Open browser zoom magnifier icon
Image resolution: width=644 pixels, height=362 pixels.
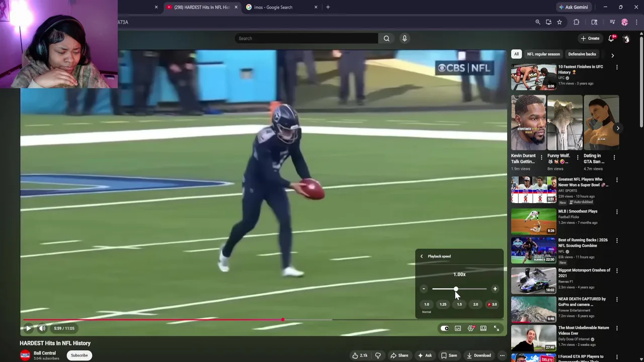pyautogui.click(x=538, y=22)
